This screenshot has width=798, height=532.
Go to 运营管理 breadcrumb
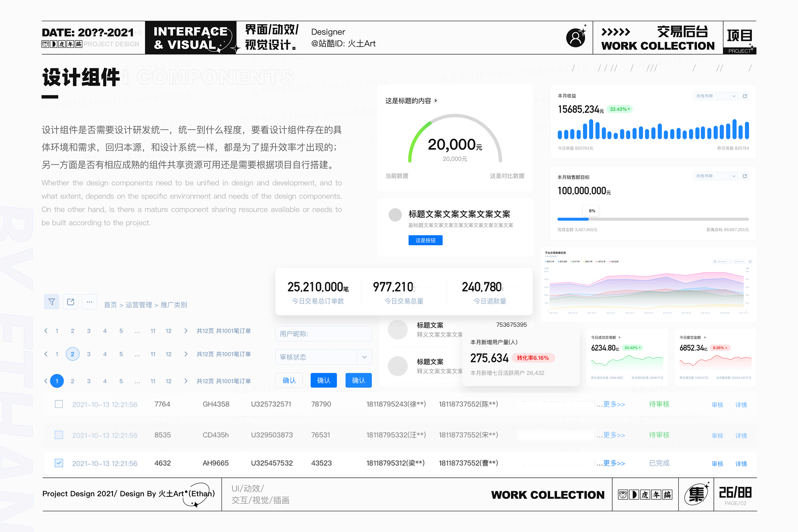coord(139,305)
